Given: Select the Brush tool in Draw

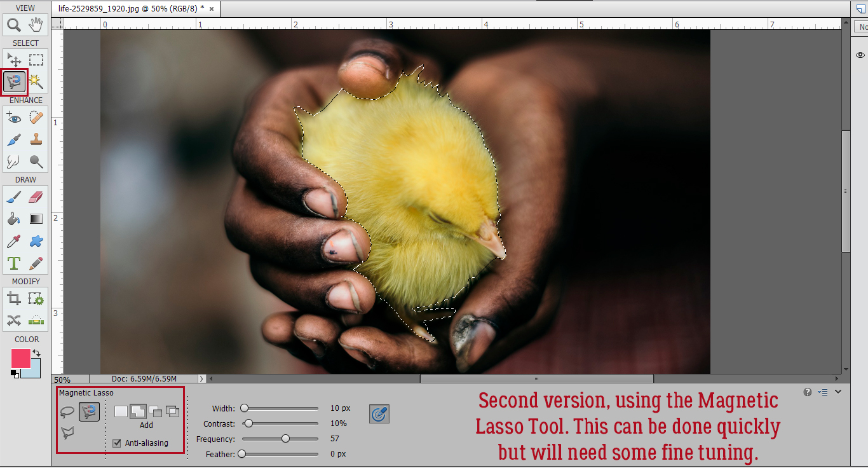Looking at the screenshot, I should [x=14, y=197].
